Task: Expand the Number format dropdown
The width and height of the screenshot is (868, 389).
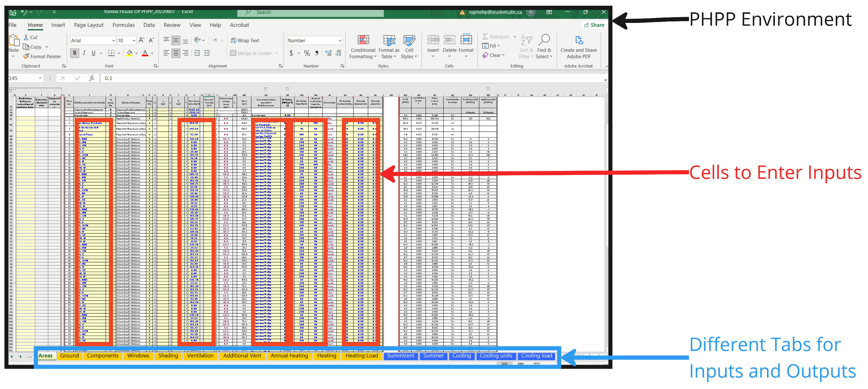Action: (x=340, y=40)
